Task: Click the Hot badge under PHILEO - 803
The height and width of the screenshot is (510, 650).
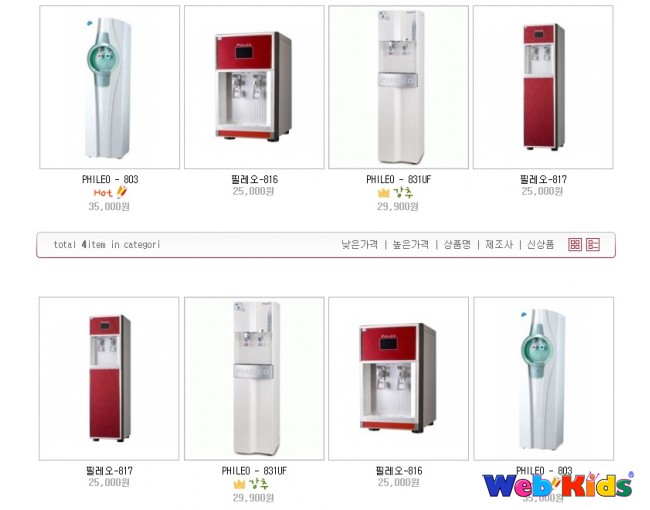Action: (x=110, y=192)
